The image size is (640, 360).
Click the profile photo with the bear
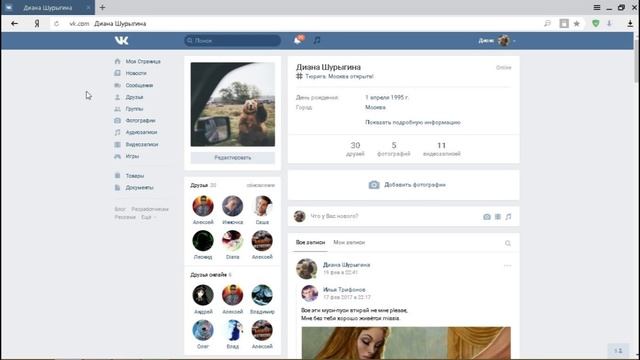(233, 104)
